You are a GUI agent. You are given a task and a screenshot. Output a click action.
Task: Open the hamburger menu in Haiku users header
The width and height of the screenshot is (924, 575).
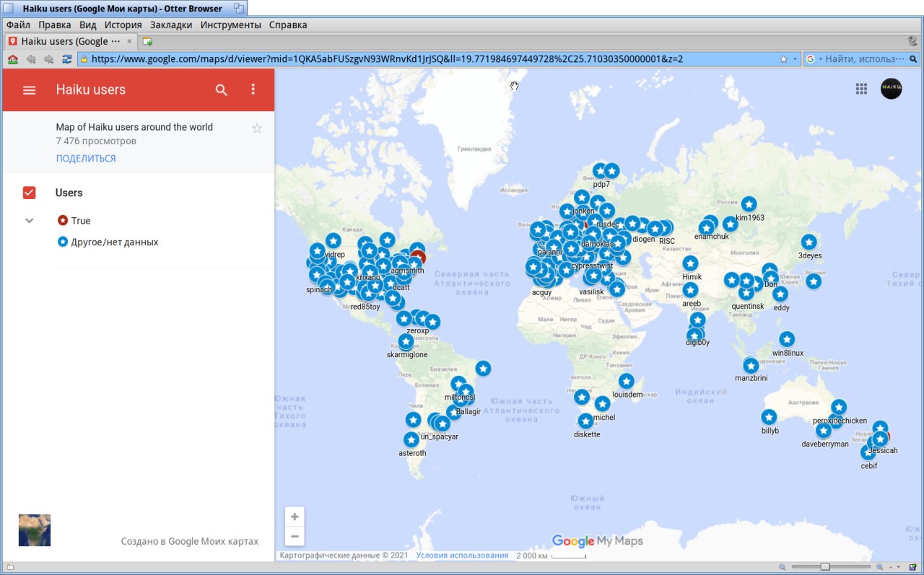(30, 90)
